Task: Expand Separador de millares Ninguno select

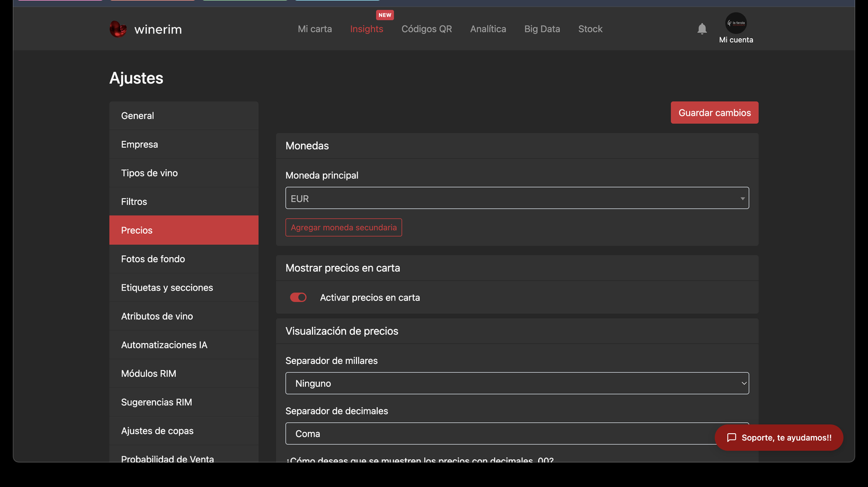Action: [517, 383]
